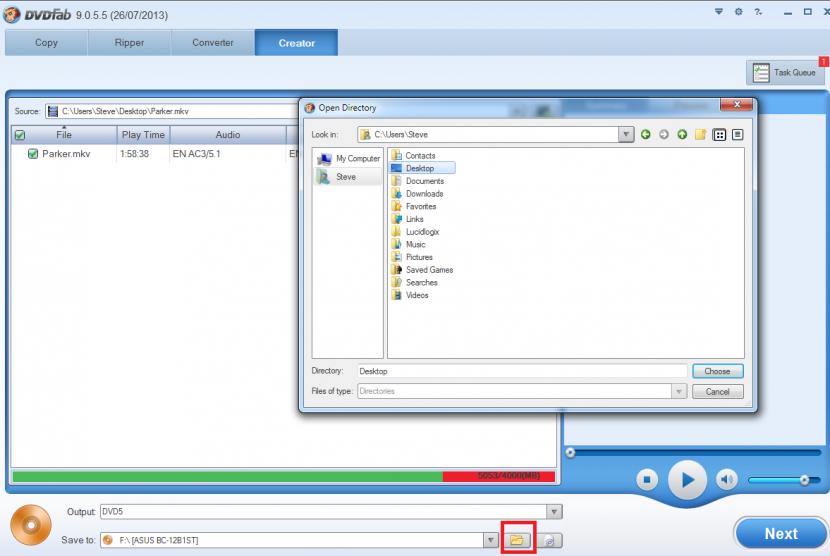
Task: Switch to list view in Open Directory
Action: (x=719, y=134)
